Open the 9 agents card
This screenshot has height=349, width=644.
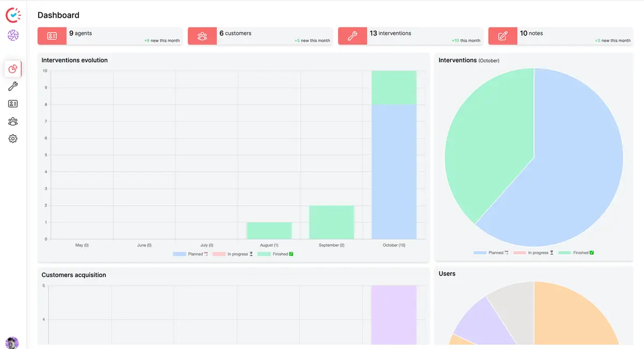point(110,36)
